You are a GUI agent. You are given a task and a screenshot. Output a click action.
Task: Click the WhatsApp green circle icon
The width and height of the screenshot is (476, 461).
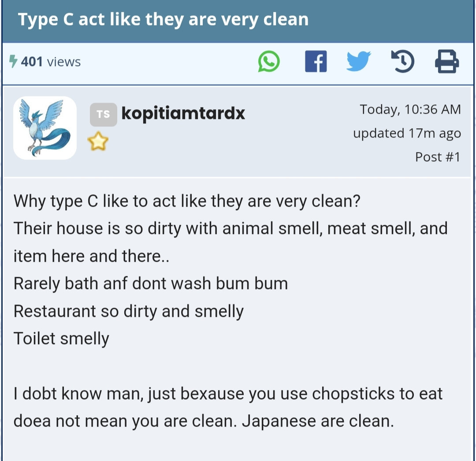click(269, 62)
